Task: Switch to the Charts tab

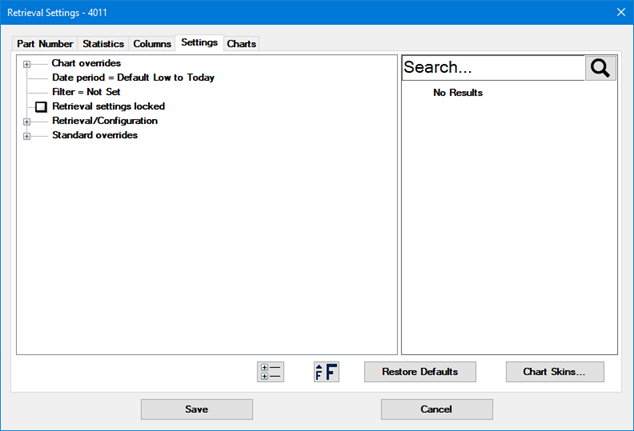Action: (241, 44)
